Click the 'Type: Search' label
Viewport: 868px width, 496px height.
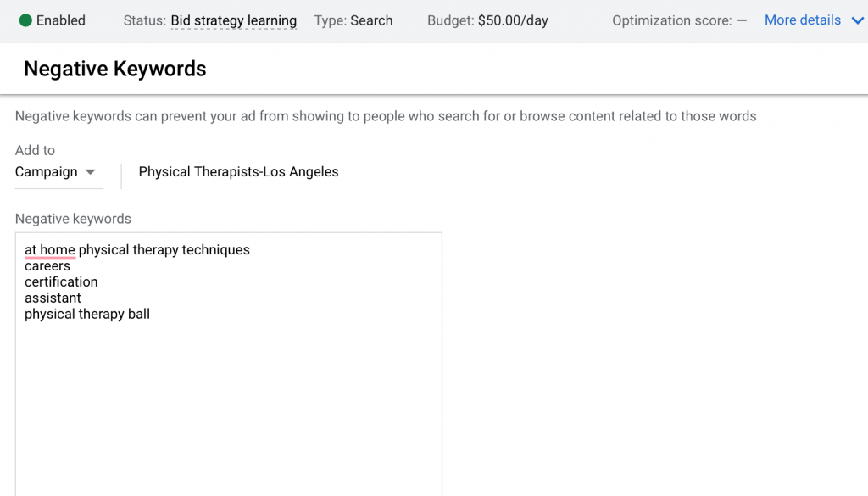pyautogui.click(x=353, y=20)
